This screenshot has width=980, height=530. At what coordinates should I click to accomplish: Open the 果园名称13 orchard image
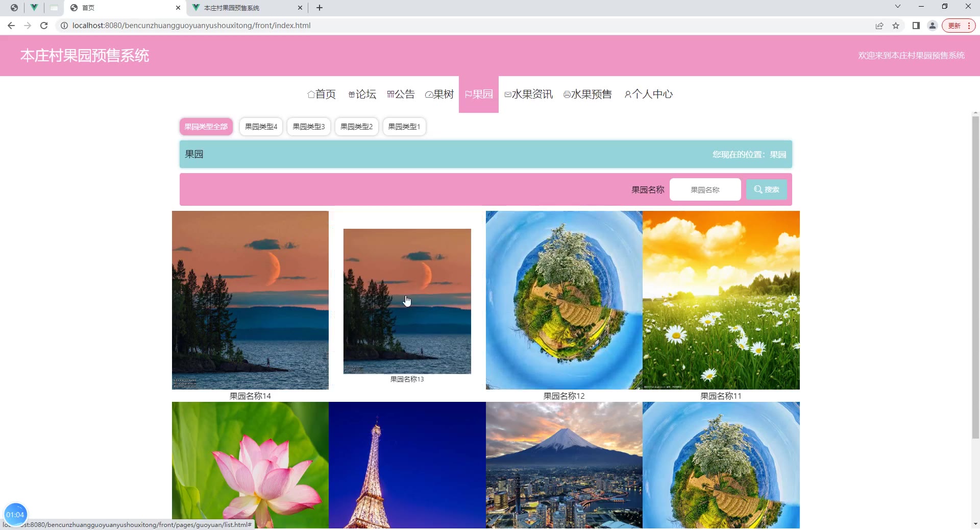pyautogui.click(x=407, y=301)
